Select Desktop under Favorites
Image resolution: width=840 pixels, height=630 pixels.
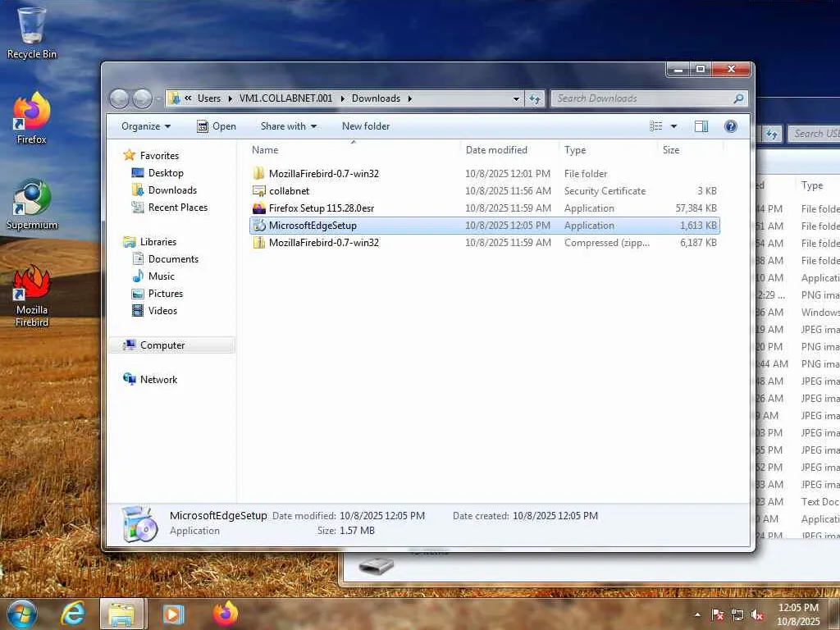point(166,173)
